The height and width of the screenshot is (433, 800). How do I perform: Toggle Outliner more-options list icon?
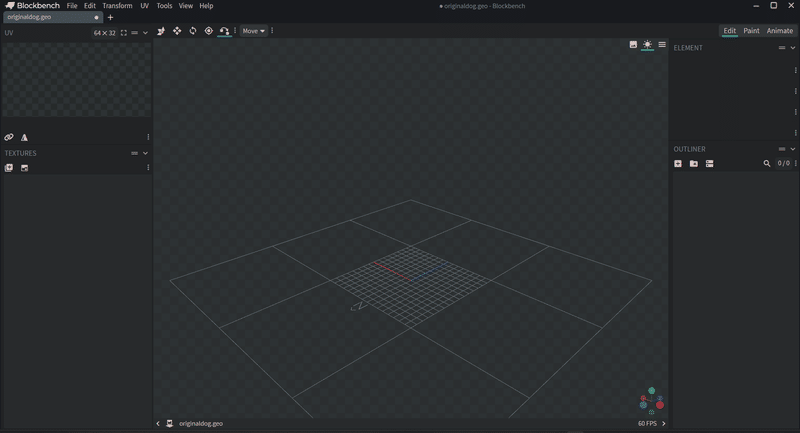[x=710, y=164]
